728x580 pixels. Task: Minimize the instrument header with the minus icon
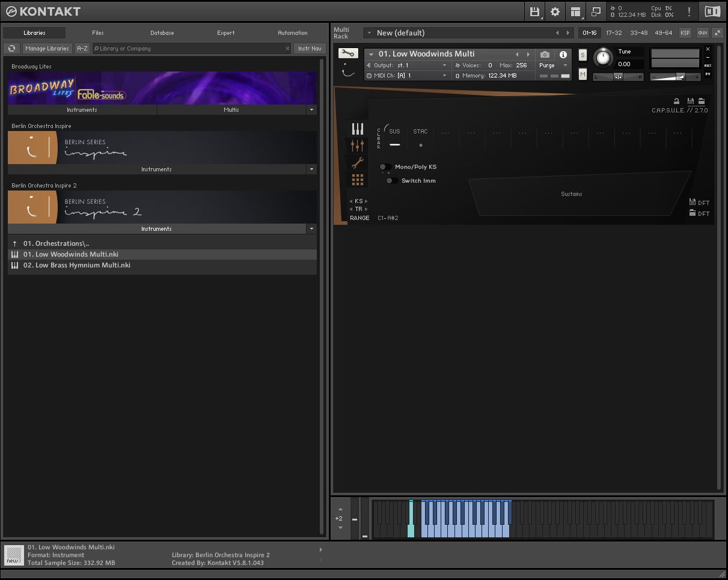click(x=708, y=58)
